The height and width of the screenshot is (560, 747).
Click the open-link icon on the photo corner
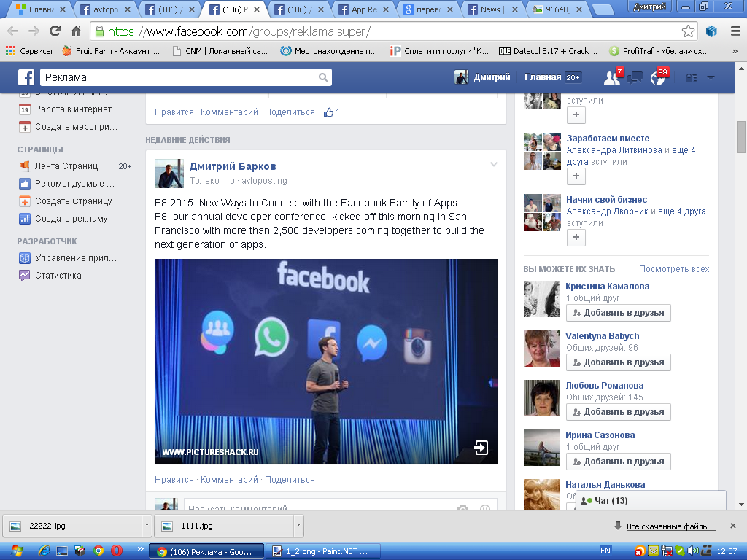[481, 448]
